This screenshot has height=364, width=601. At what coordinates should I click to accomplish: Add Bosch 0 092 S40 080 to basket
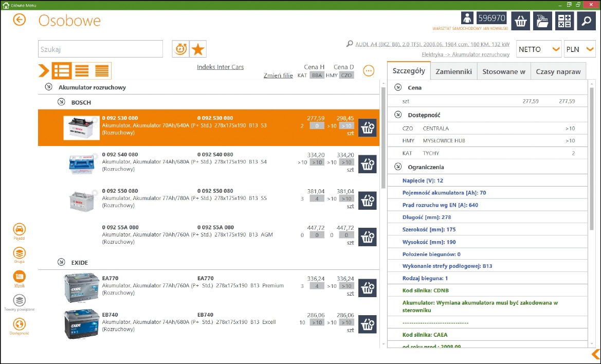coord(367,165)
